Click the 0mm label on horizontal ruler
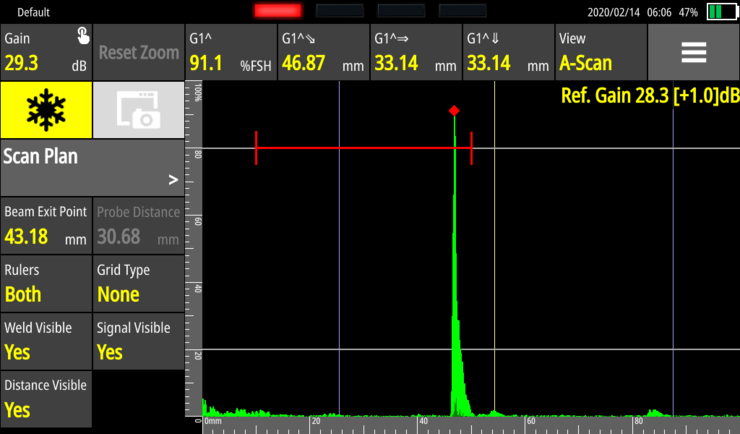 point(213,421)
